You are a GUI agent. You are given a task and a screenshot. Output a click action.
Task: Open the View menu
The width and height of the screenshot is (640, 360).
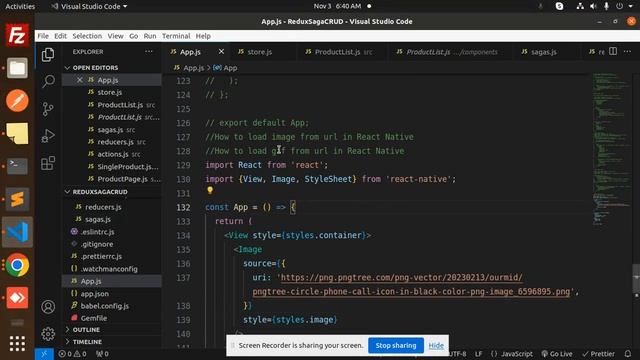115,36
